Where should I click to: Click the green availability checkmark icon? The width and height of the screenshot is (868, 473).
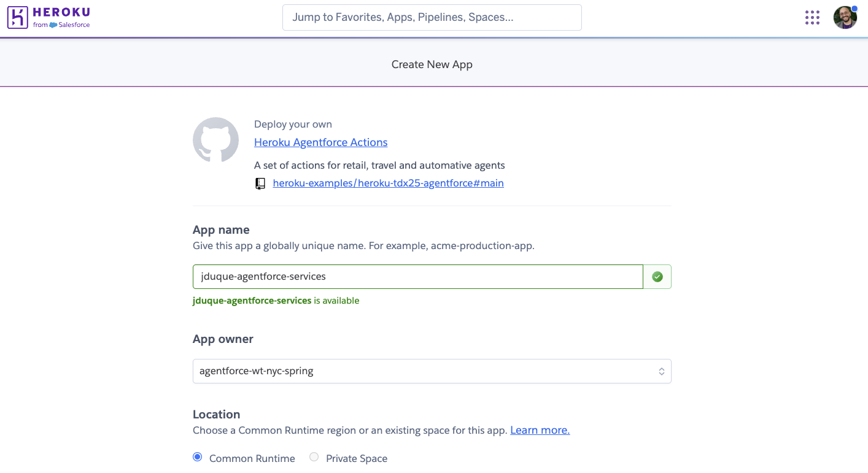coord(657,277)
